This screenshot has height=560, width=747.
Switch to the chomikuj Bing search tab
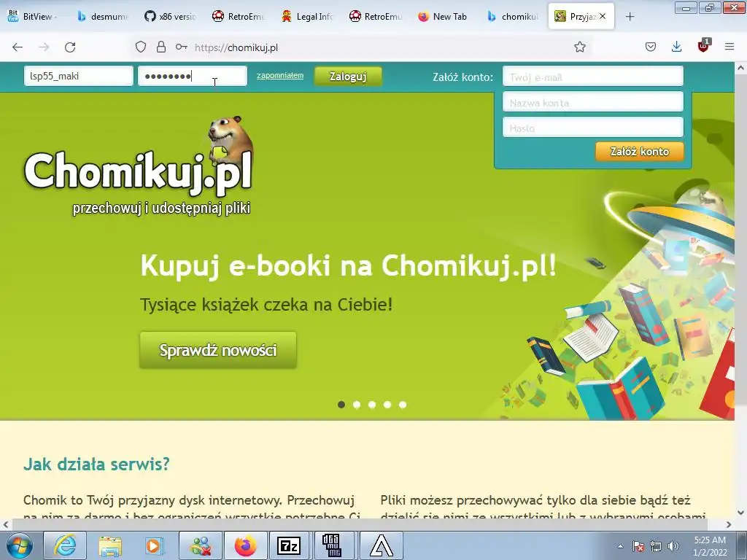click(x=513, y=17)
